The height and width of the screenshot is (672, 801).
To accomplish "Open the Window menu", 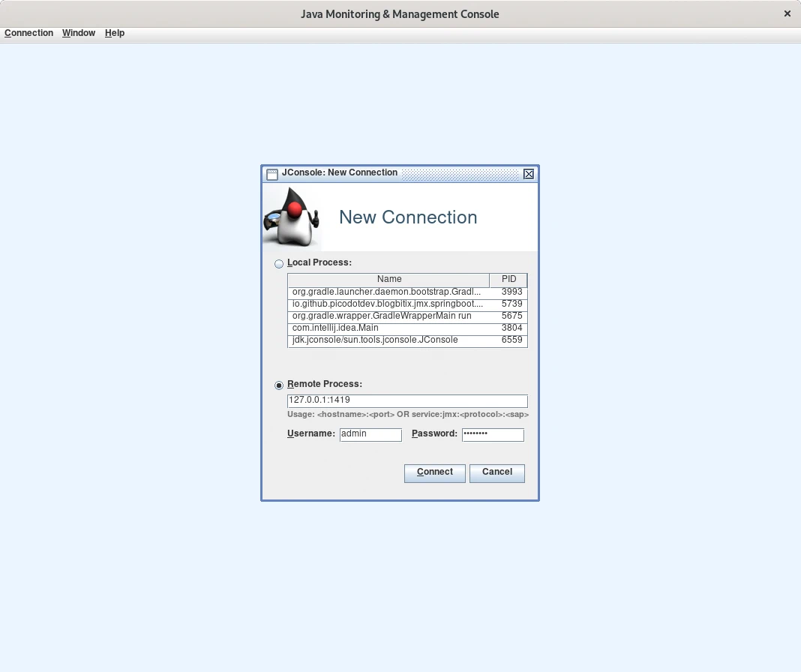I will coord(79,33).
